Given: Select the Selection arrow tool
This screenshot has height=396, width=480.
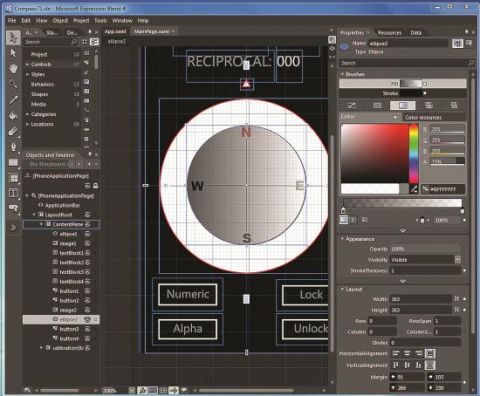Looking at the screenshot, I should click(13, 37).
